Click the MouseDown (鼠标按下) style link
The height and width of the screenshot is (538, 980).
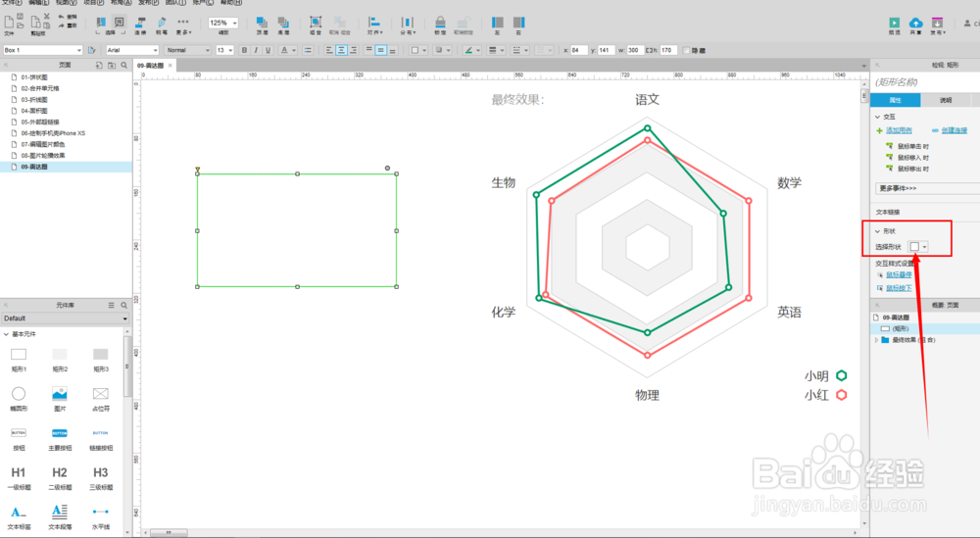coord(899,288)
